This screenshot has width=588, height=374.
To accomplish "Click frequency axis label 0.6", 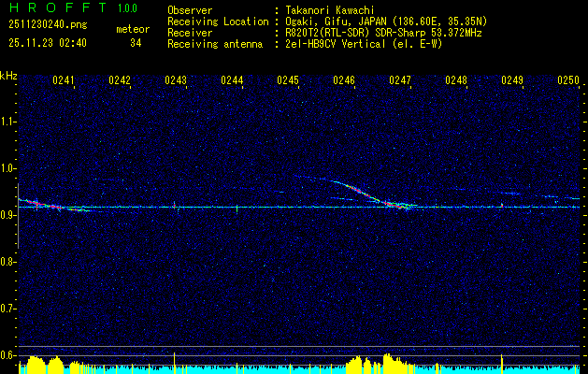I will click(x=7, y=355).
